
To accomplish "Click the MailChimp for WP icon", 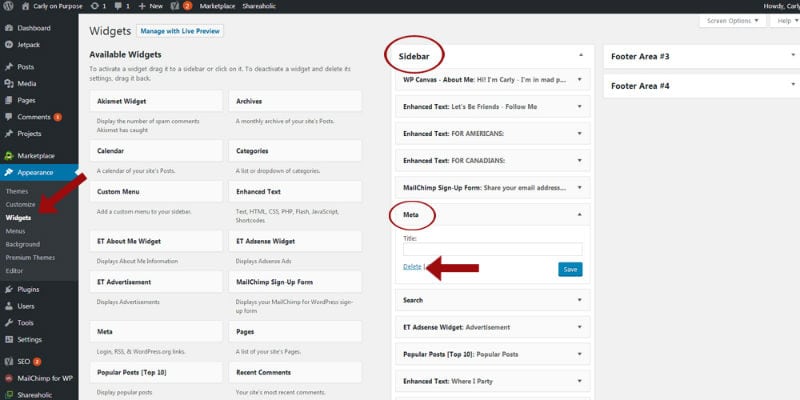I will pyautogui.click(x=9, y=379).
